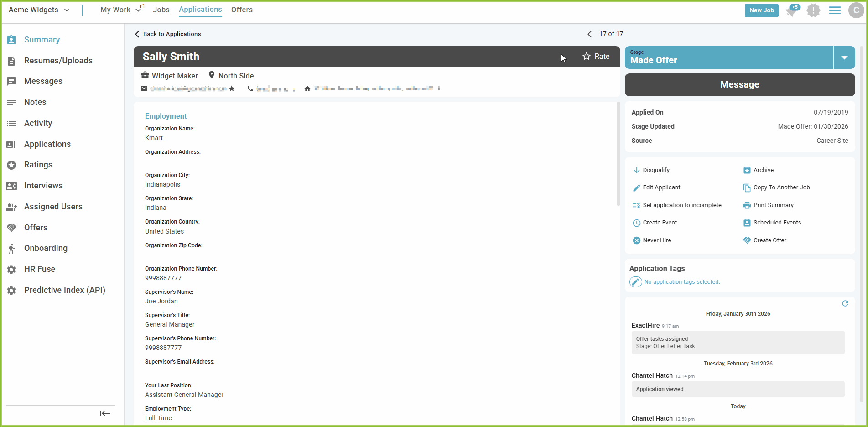
Task: Set application to incomplete
Action: click(x=677, y=205)
